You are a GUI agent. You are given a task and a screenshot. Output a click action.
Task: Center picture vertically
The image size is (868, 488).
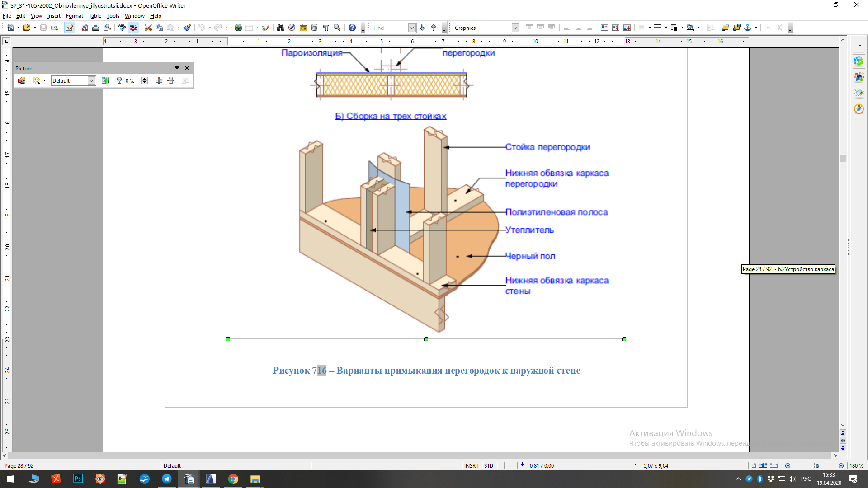616,28
